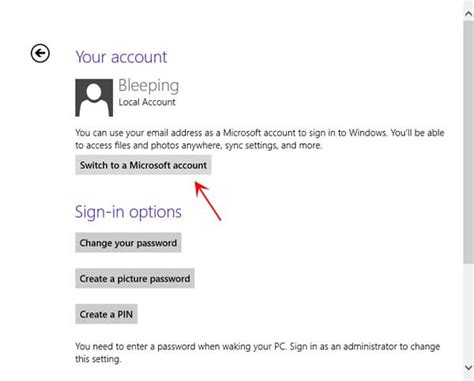Click Switch to a Microsoft account button
This screenshot has width=474, height=381.
click(143, 165)
